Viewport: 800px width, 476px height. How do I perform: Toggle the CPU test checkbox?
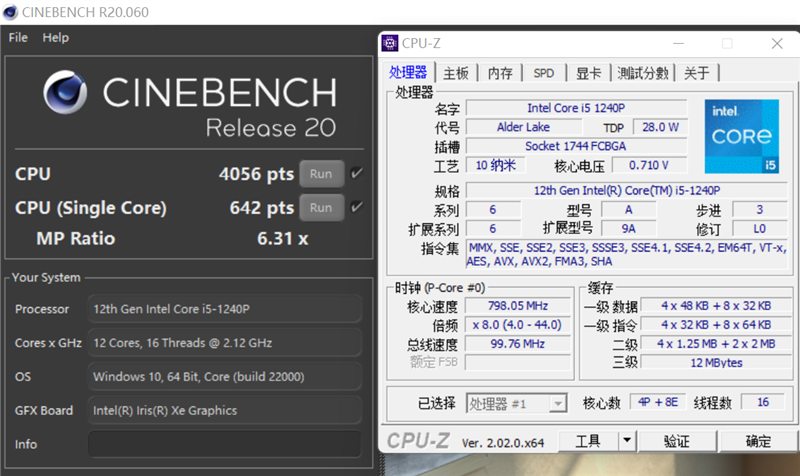tap(357, 173)
